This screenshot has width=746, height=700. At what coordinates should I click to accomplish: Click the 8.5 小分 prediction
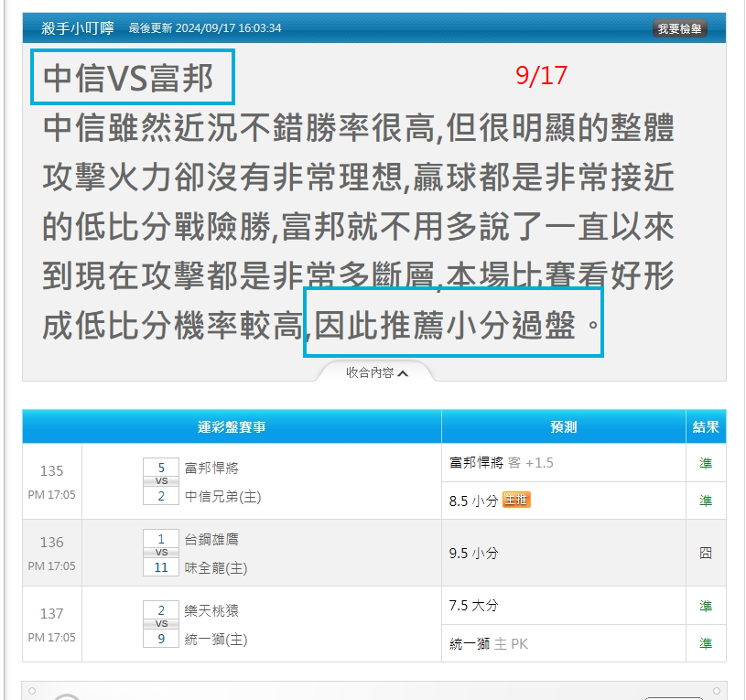tap(473, 501)
